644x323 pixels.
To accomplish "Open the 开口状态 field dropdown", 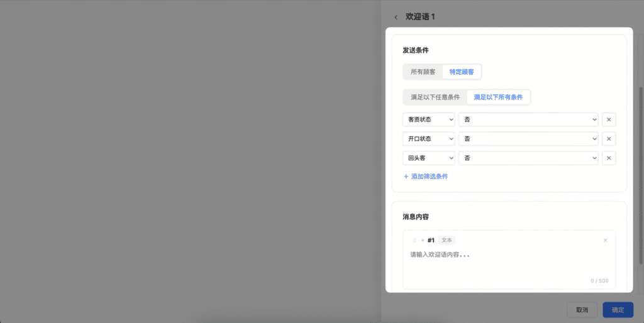I will click(428, 139).
